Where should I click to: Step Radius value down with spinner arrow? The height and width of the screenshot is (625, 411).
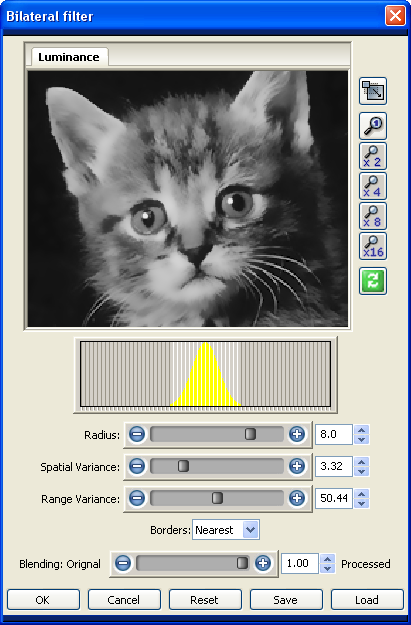tap(362, 439)
